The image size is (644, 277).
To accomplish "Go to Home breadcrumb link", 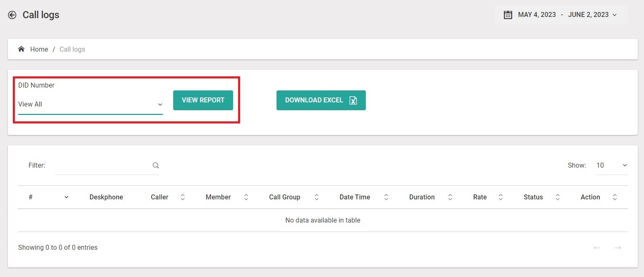I will 39,49.
